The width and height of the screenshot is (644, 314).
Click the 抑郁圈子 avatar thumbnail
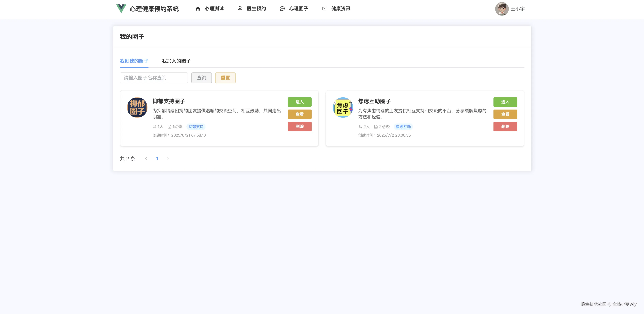(137, 107)
